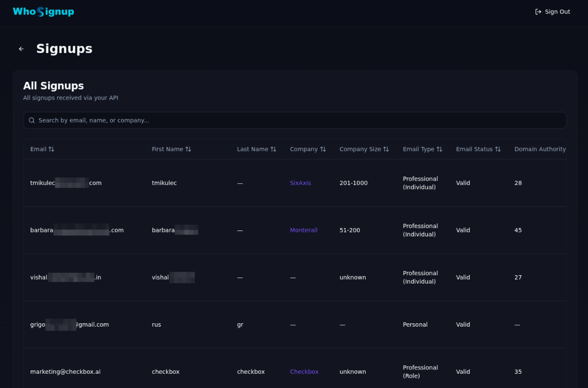Click the WhoSignup logo
Screen dimensions: 588x388
coord(43,12)
